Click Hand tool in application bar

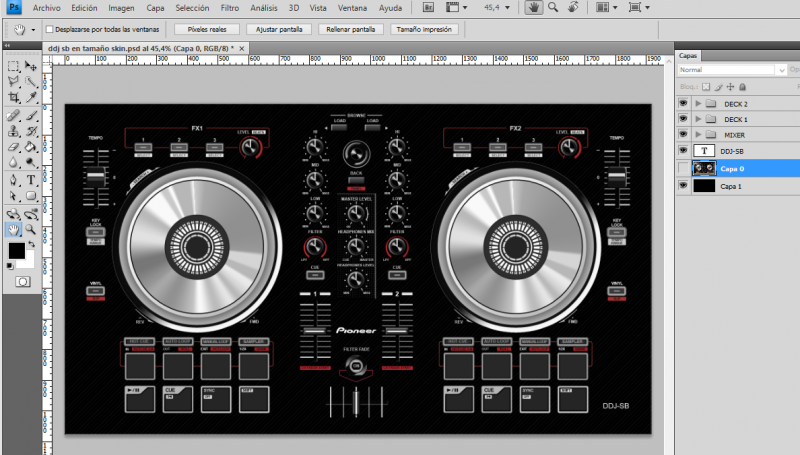click(x=534, y=8)
